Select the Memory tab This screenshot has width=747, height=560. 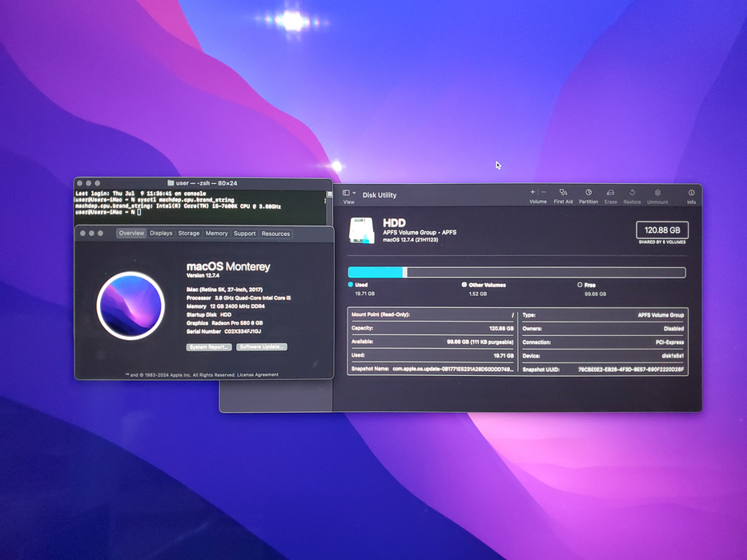pos(217,234)
